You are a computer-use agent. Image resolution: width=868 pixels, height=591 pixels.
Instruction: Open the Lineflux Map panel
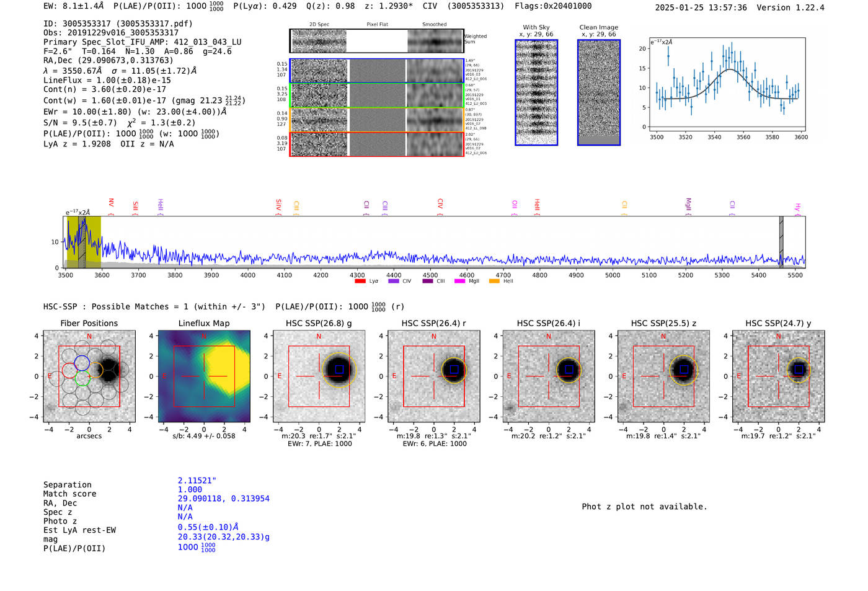pos(204,376)
